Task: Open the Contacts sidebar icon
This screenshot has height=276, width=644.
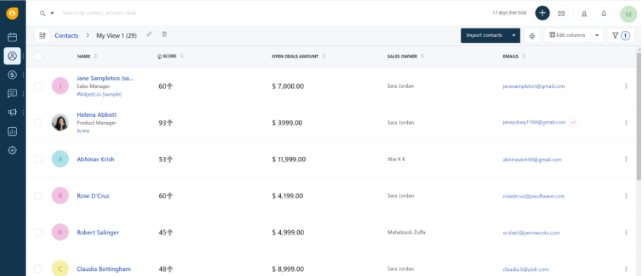Action: [x=12, y=56]
